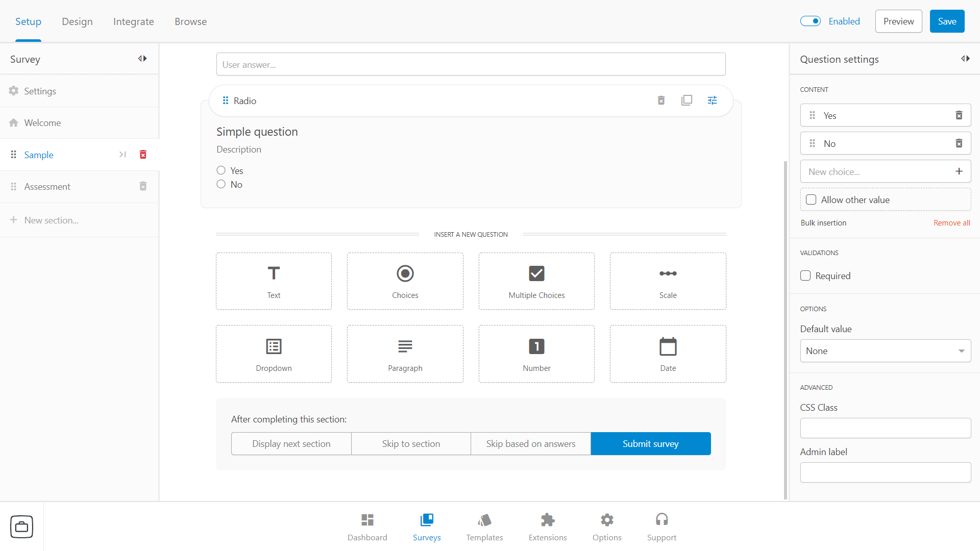Click the Admin label input field
The height and width of the screenshot is (551, 980).
(886, 472)
